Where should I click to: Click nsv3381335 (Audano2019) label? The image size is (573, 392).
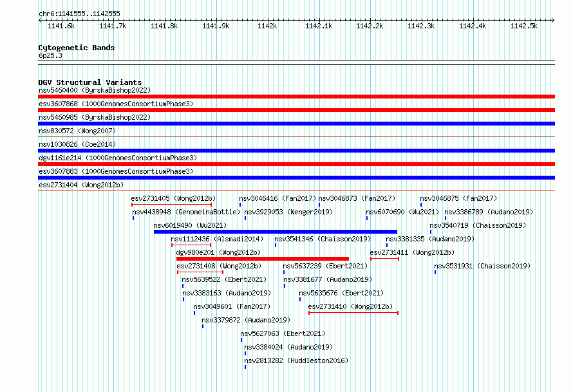pos(430,239)
